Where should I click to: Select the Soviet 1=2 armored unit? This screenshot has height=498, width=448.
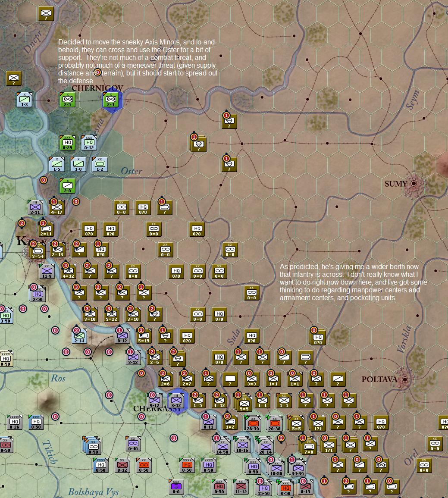230,423
